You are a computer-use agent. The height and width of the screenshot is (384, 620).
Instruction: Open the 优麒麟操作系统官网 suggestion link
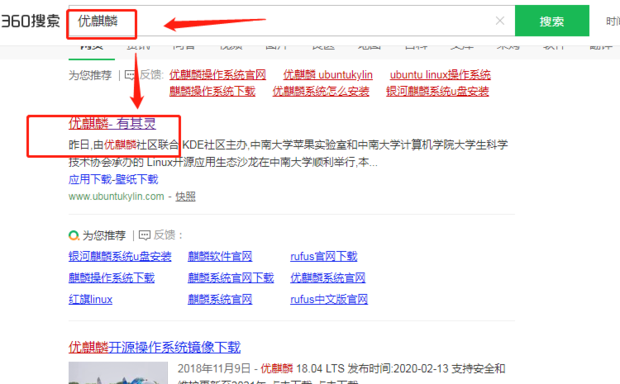click(x=217, y=75)
